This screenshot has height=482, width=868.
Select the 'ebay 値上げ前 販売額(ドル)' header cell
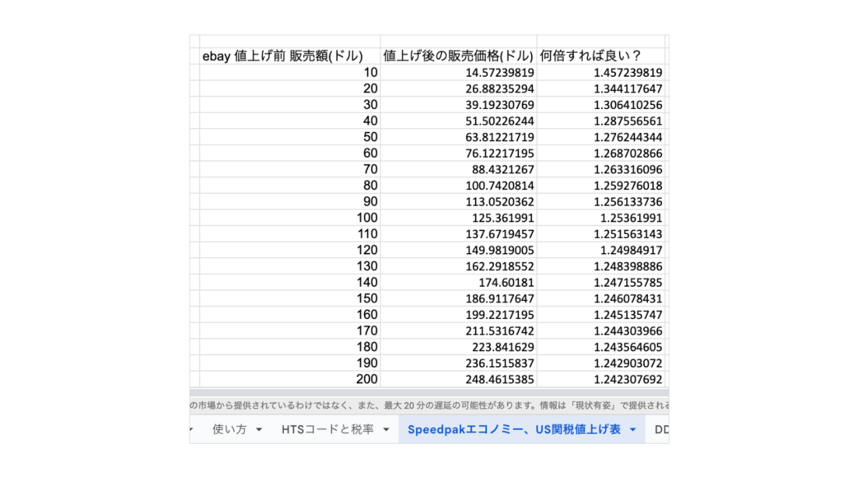tap(289, 56)
